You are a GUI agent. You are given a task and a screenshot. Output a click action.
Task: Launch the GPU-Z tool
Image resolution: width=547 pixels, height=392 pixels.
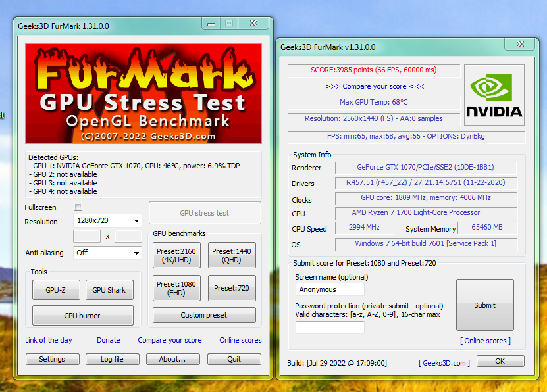56,289
